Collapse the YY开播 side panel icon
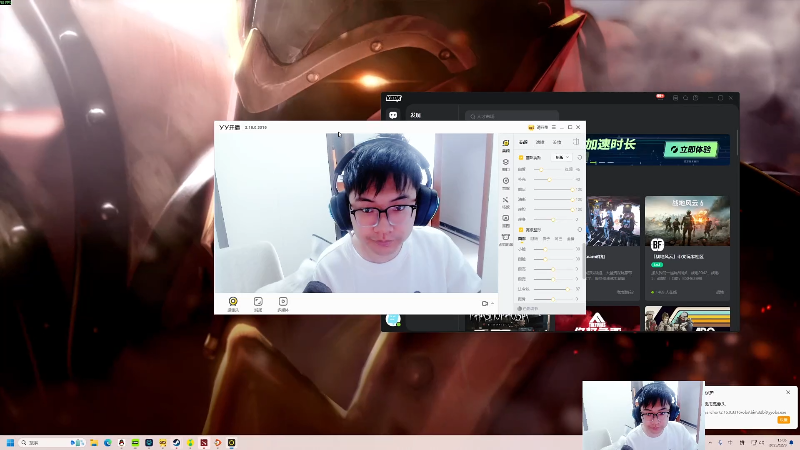Image resolution: width=800 pixels, height=450 pixels. point(576,142)
